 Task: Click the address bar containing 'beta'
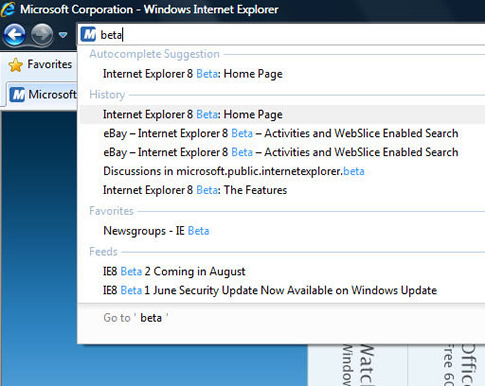pyautogui.click(x=282, y=35)
